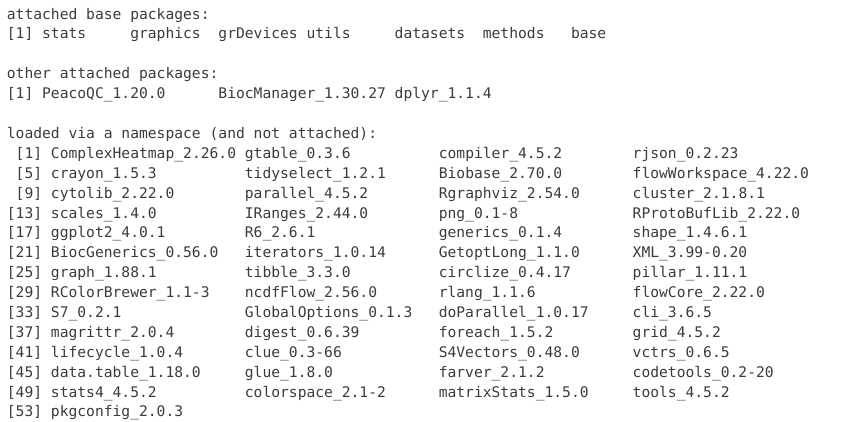Click the matrixStats_1.5.0 package text
This screenshot has width=862, height=422.
pos(514,391)
